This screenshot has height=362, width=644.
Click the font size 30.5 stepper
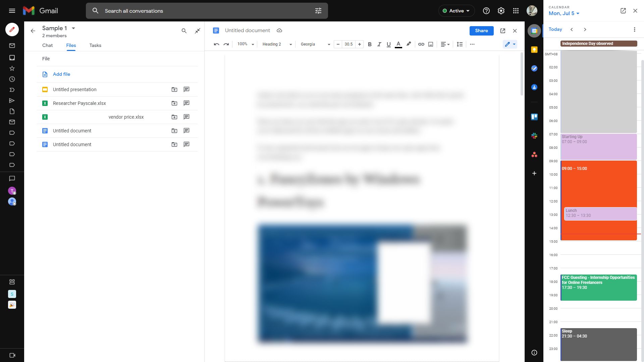[x=348, y=44]
